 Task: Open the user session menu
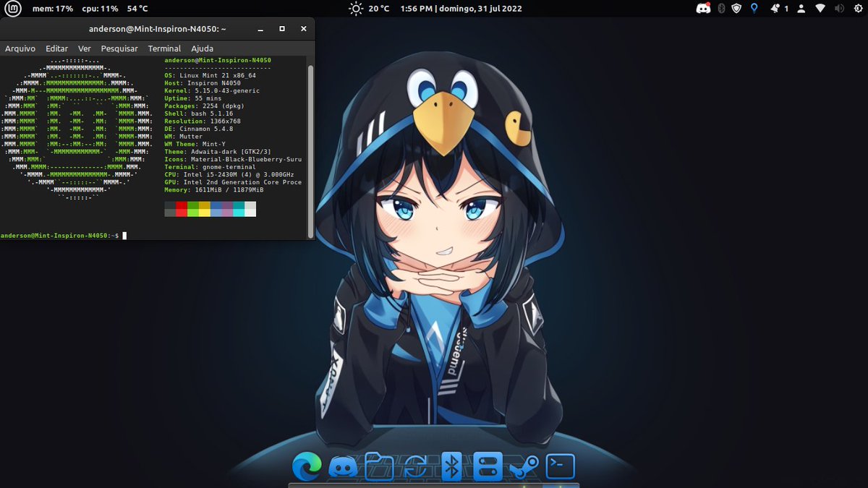801,9
